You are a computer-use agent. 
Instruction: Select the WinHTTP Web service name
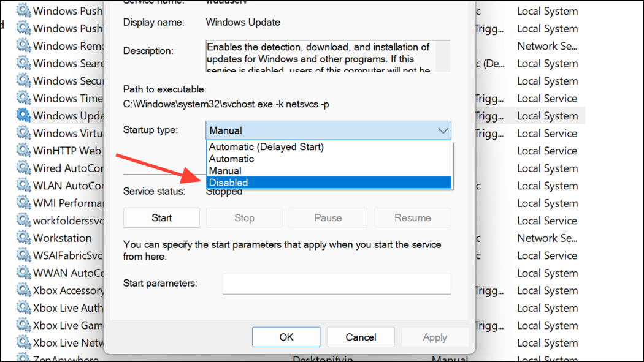67,151
